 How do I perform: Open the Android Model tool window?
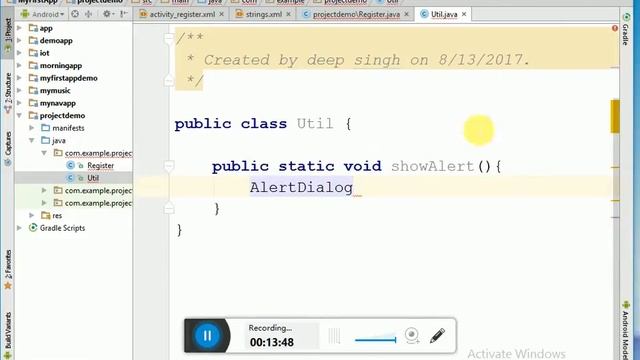click(626, 331)
